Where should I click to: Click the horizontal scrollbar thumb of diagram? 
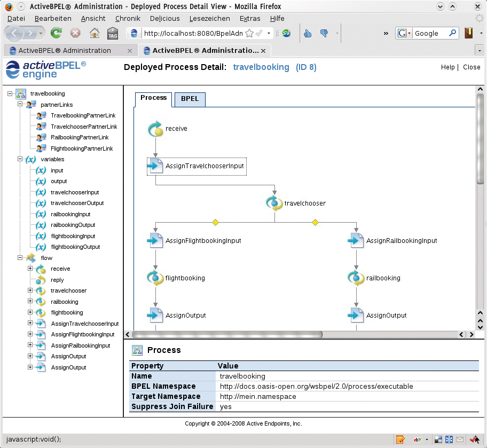[227, 334]
